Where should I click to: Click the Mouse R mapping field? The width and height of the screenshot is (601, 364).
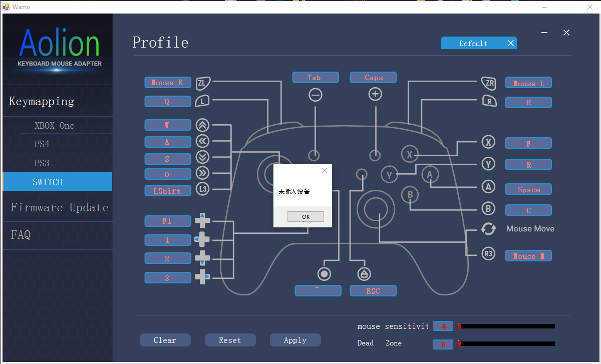(x=168, y=83)
